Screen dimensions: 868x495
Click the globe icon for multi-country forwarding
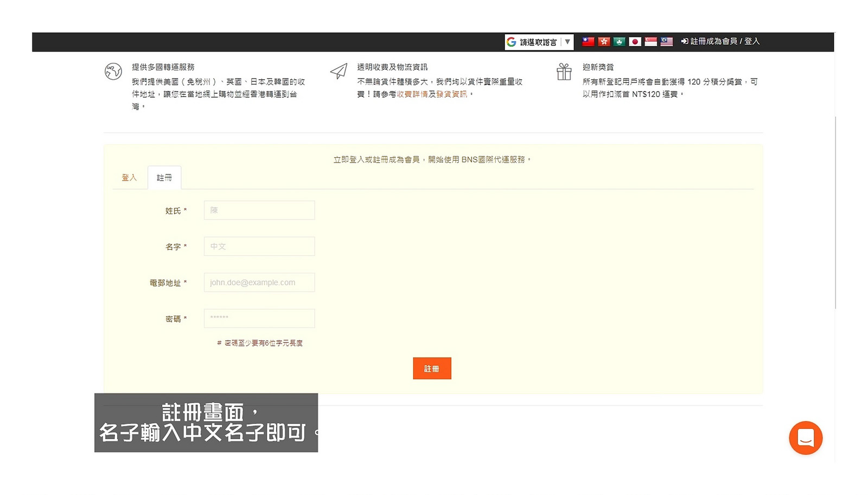coord(113,72)
